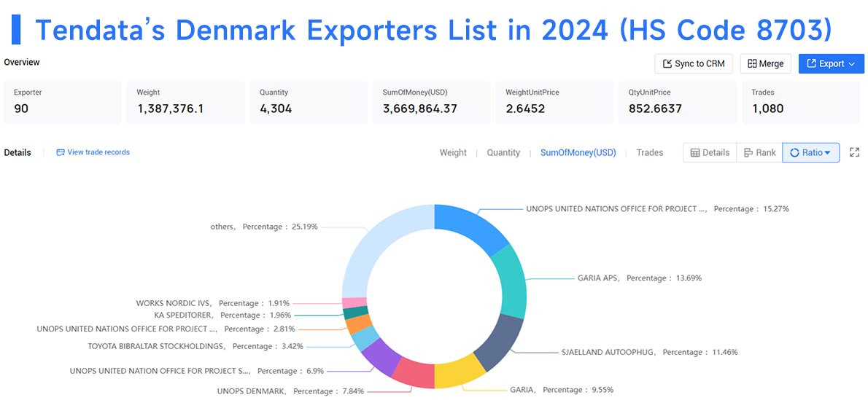Show the Rank chart view
Viewport: 868px width, 400px height.
pos(759,153)
